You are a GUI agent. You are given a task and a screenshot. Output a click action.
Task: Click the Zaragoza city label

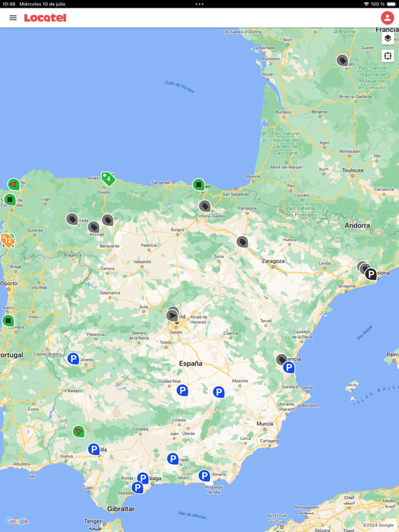273,261
